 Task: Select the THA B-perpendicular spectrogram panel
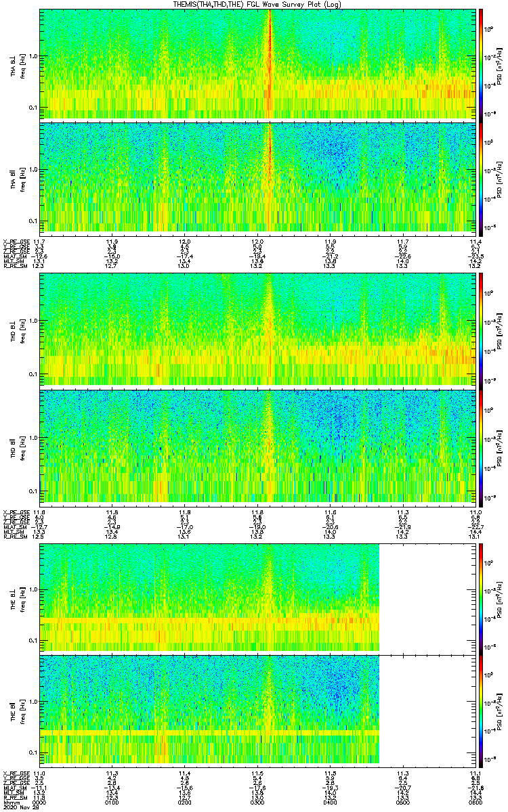257,64
